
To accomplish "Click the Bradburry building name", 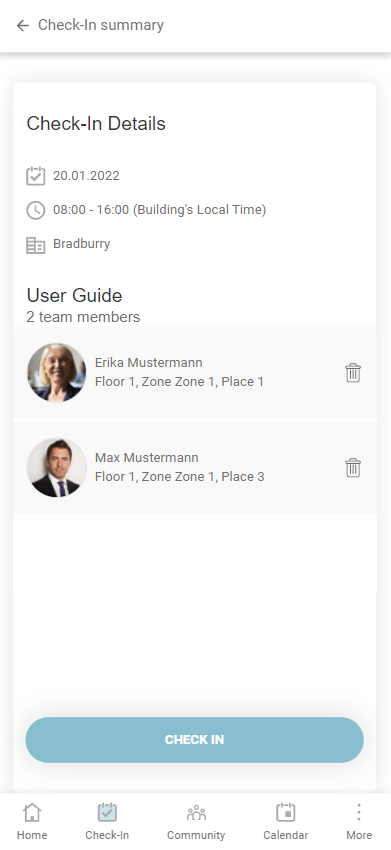I will pos(81,244).
